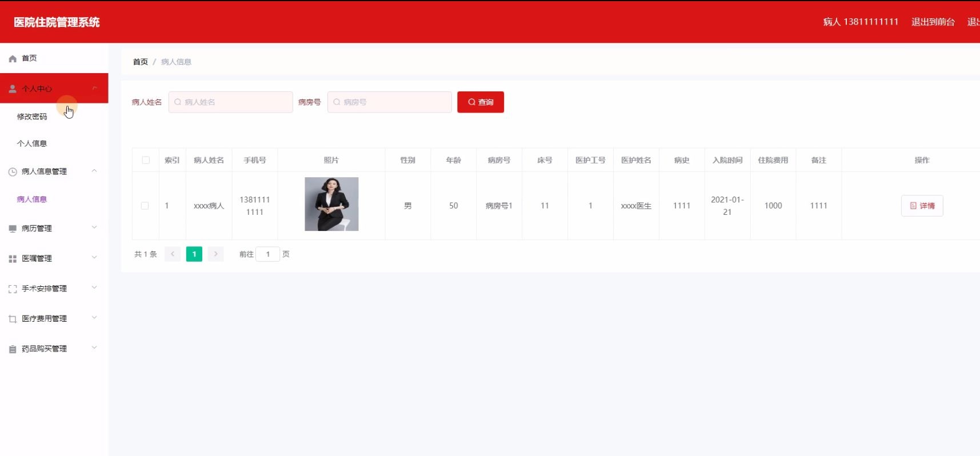The image size is (980, 456).
Task: Click the clock icon beside 病人信息管理
Action: tap(13, 171)
